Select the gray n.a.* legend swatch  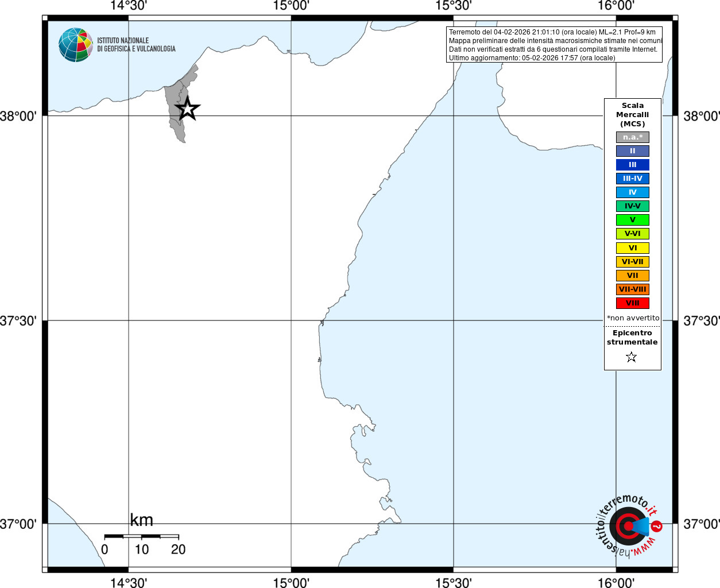click(633, 137)
